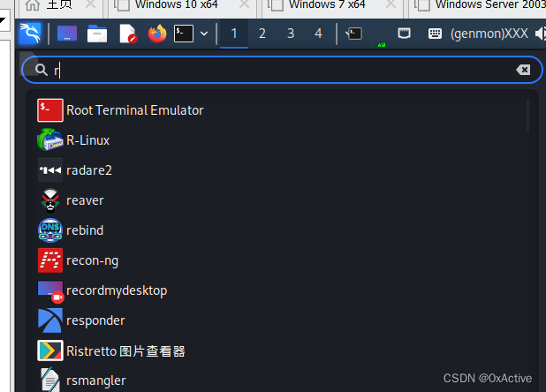The height and width of the screenshot is (392, 546).
Task: Switch to workspace 3
Action: (x=291, y=34)
